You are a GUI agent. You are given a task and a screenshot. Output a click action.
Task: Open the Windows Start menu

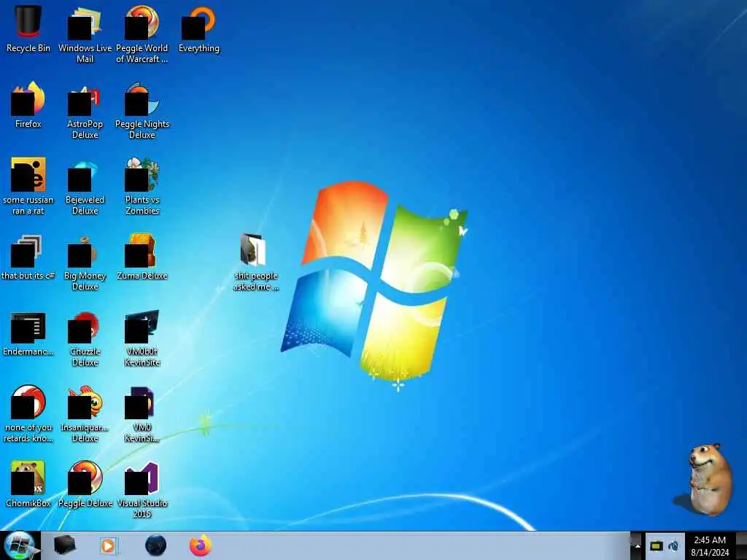pyautogui.click(x=19, y=545)
